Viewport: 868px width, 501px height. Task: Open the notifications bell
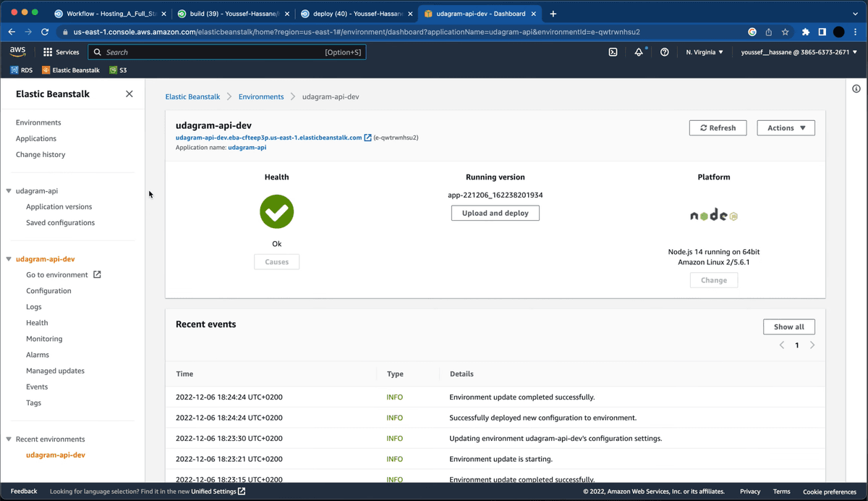639,51
